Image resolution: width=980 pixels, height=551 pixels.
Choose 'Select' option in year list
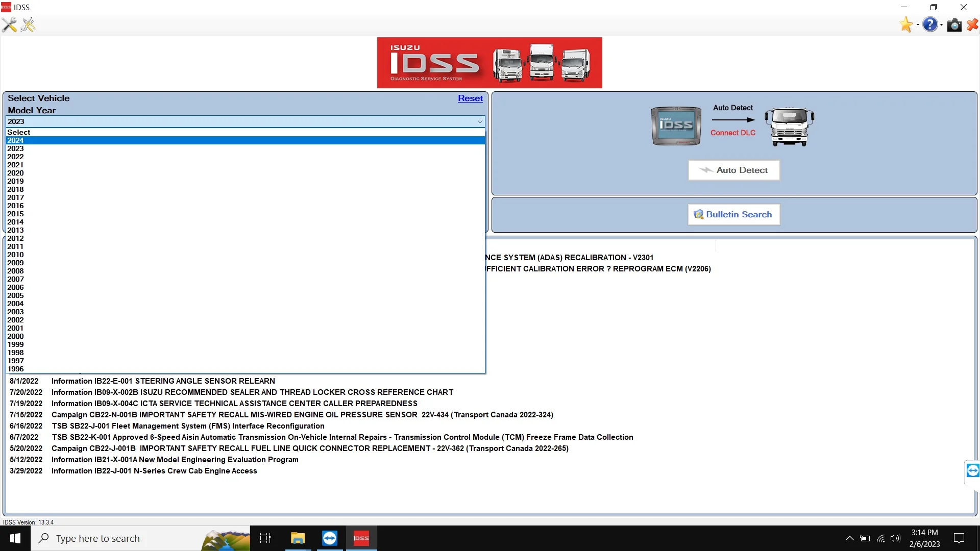click(245, 132)
